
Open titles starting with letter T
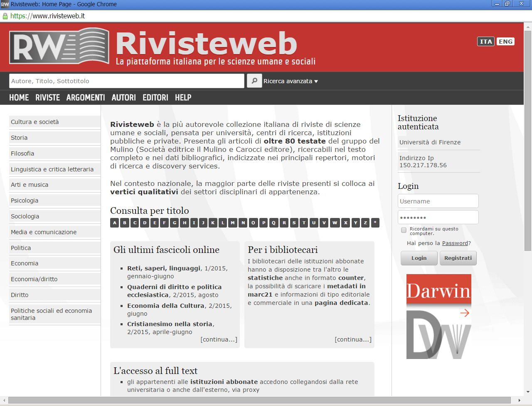tap(304, 223)
